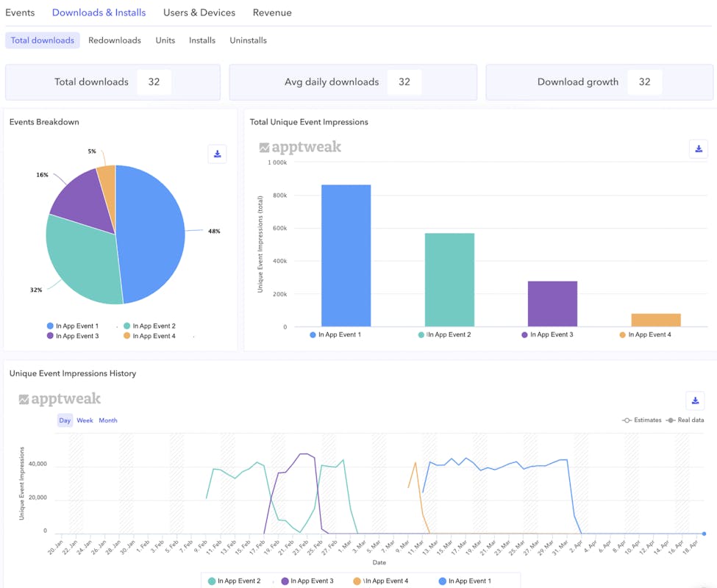
Task: Toggle the Real data legend marker
Action: point(685,420)
